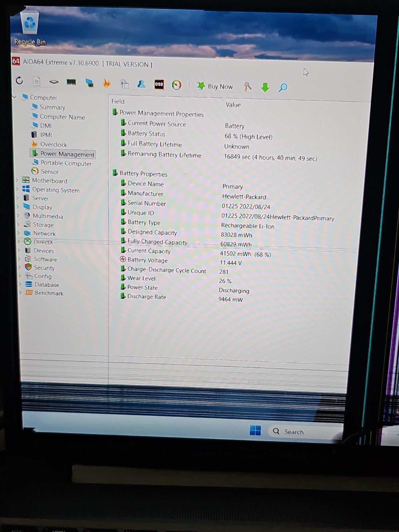Collapse the Computer tree node
The width and height of the screenshot is (399, 532).
14,97
